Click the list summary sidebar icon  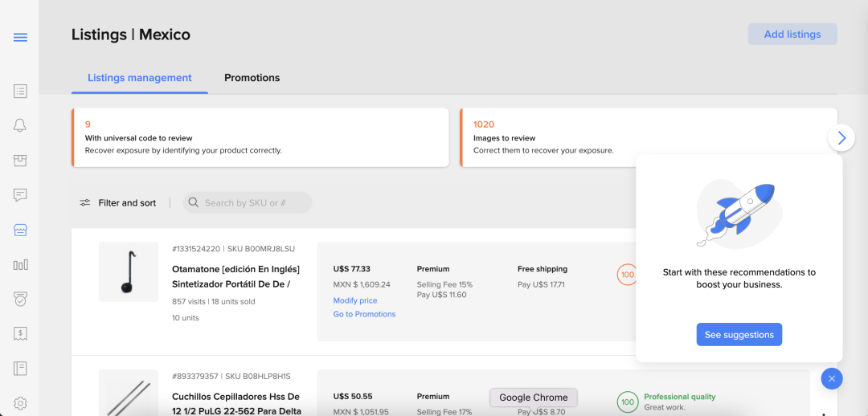(x=20, y=92)
